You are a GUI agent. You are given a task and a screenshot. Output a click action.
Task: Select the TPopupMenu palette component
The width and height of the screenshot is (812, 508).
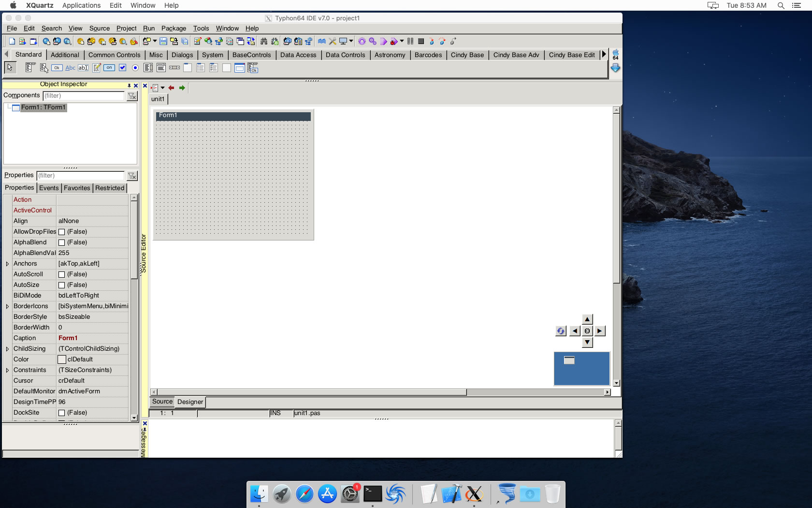tap(44, 68)
